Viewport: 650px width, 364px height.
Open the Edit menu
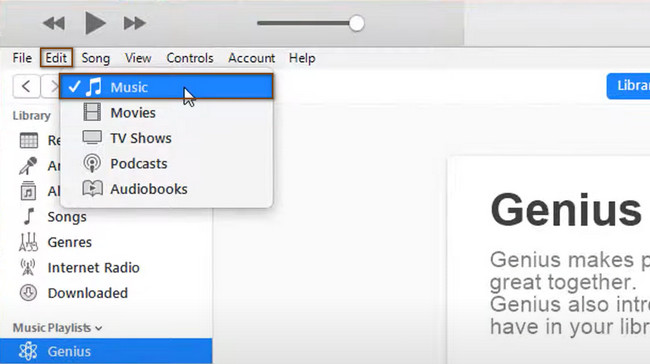(x=56, y=58)
